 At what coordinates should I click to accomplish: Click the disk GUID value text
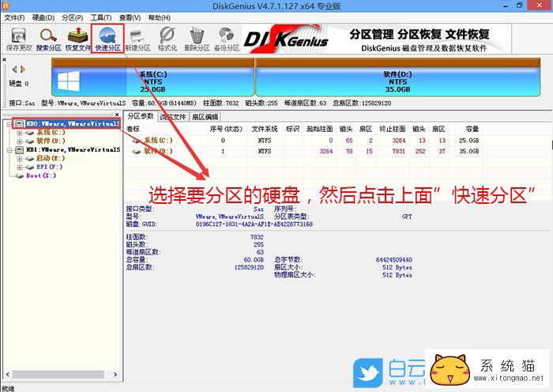tap(254, 224)
